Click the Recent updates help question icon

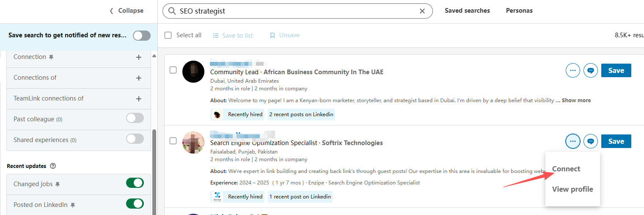pyautogui.click(x=53, y=166)
